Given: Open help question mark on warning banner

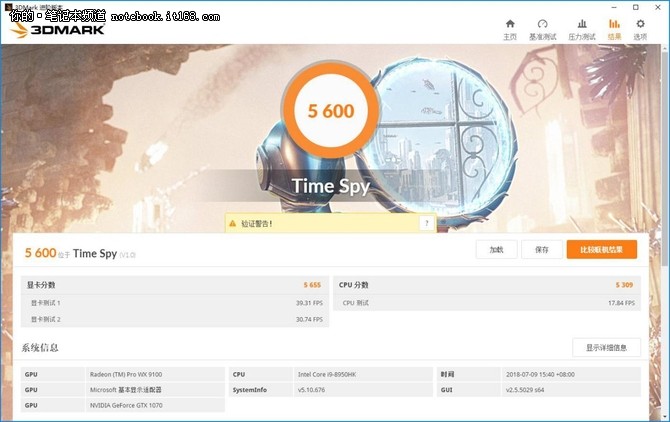Looking at the screenshot, I should [x=426, y=223].
